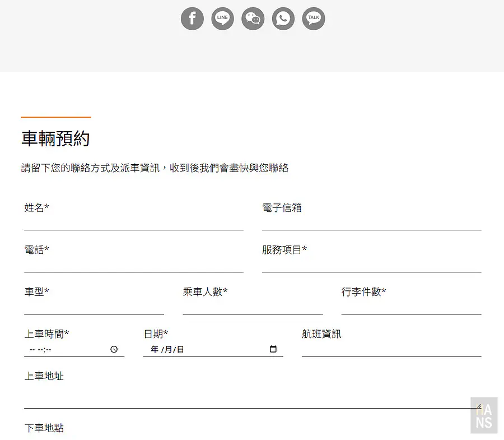Click the LINE contact icon
This screenshot has height=440, width=504.
[222, 18]
